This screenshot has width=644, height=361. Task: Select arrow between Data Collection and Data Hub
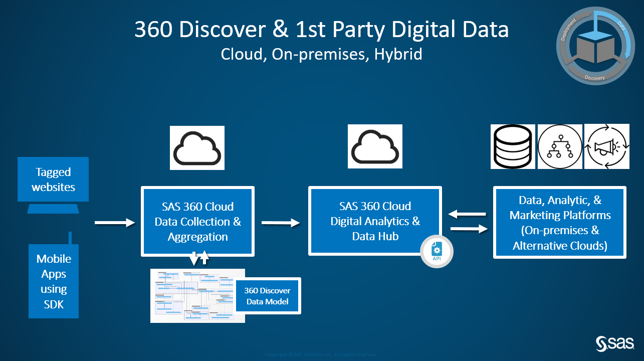coord(281,222)
